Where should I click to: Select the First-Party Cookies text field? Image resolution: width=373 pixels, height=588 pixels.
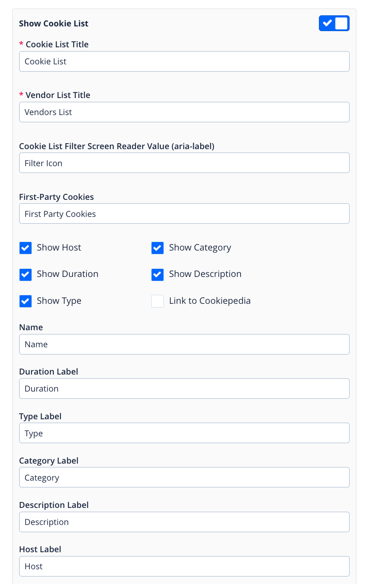[x=184, y=213]
